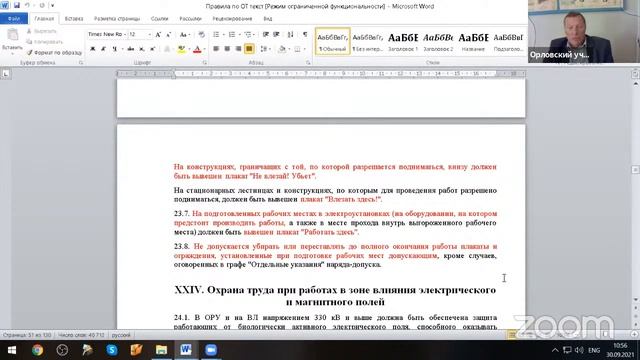The image size is (640, 360).
Task: Switch to the Разметка страницы tab
Action: [117, 19]
